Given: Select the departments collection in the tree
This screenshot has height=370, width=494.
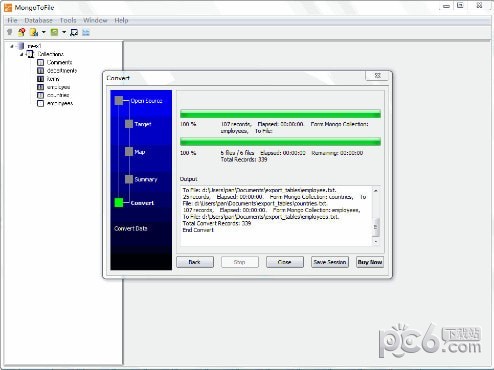Looking at the screenshot, I should [62, 71].
